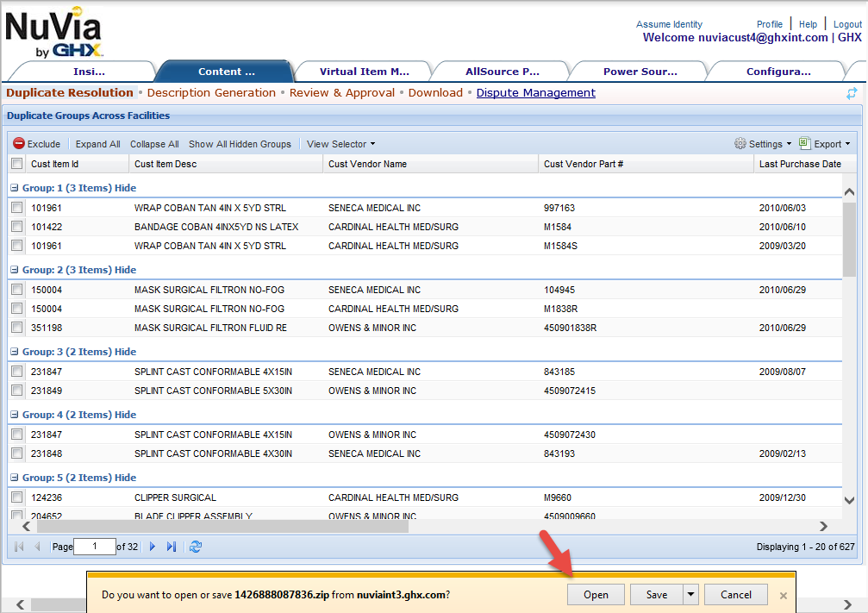Go to Description Generation step
This screenshot has width=868, height=613.
211,93
